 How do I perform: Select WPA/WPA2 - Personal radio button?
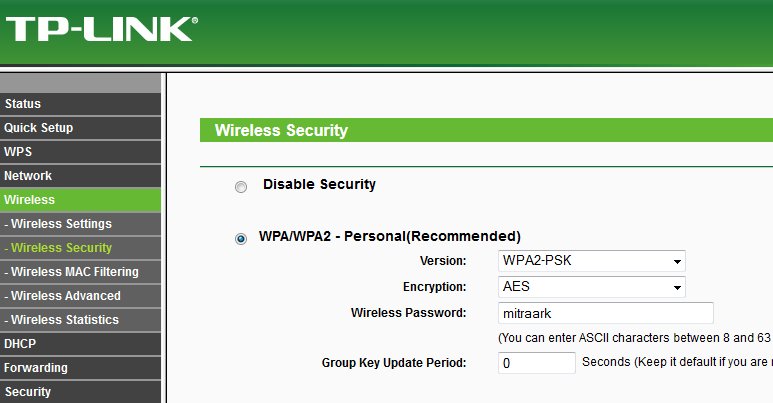pos(240,238)
